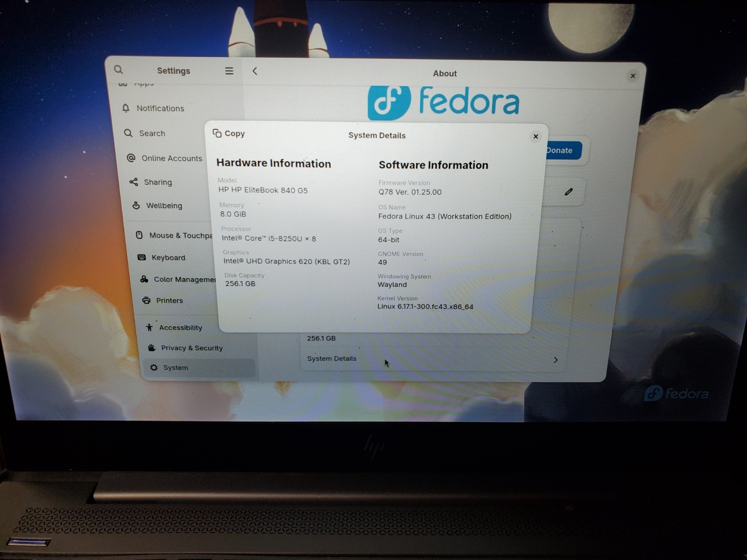Click the kernel version Linux 6.17.1-300.fc43
Image resolution: width=747 pixels, height=560 pixels.
click(x=425, y=307)
